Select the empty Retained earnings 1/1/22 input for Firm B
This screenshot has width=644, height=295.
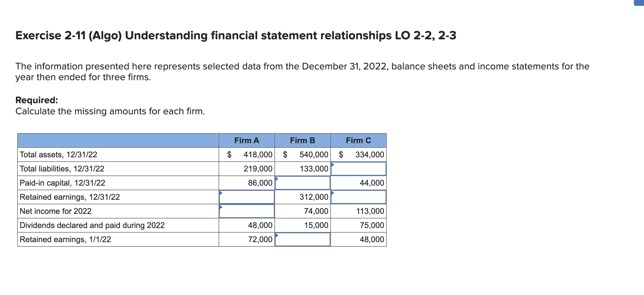[302, 239]
